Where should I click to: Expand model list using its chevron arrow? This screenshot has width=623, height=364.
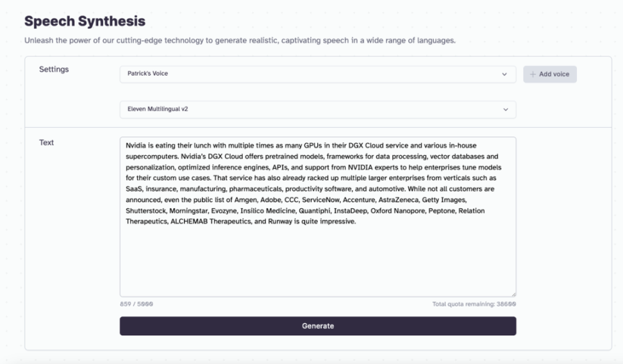504,110
